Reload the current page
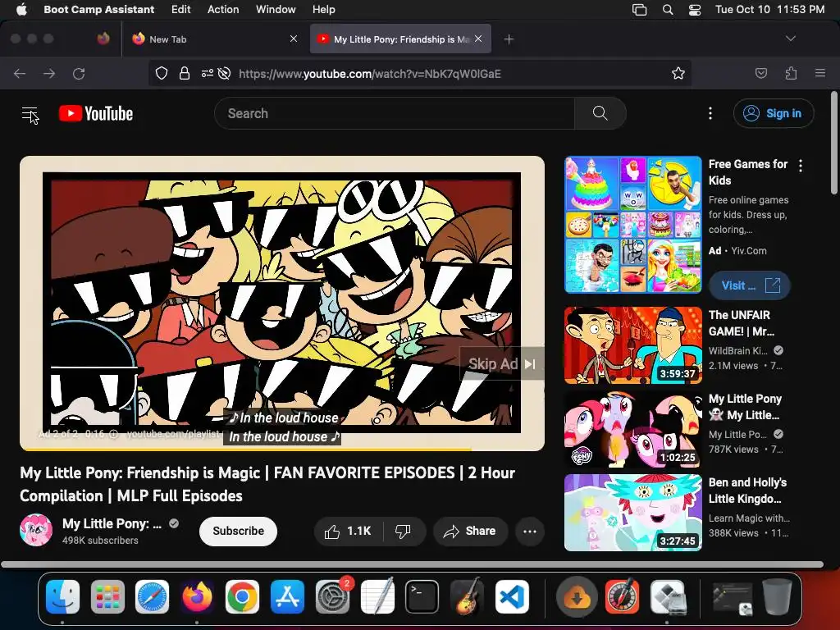Screen dimensions: 840x630 (x=79, y=73)
